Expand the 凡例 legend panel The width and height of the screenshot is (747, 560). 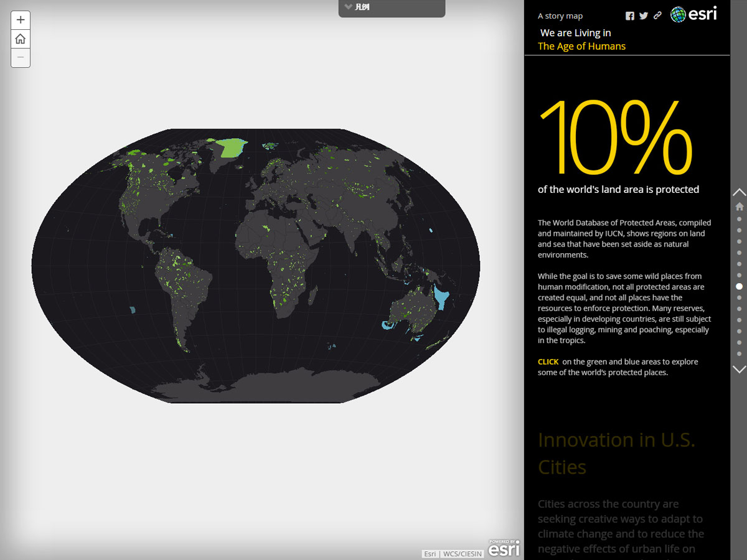click(x=392, y=7)
